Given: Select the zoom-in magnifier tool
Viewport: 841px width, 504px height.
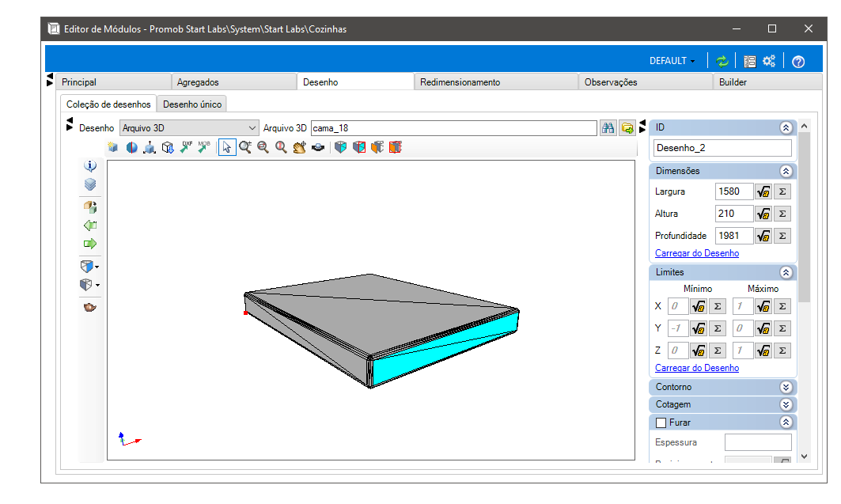Looking at the screenshot, I should (245, 147).
